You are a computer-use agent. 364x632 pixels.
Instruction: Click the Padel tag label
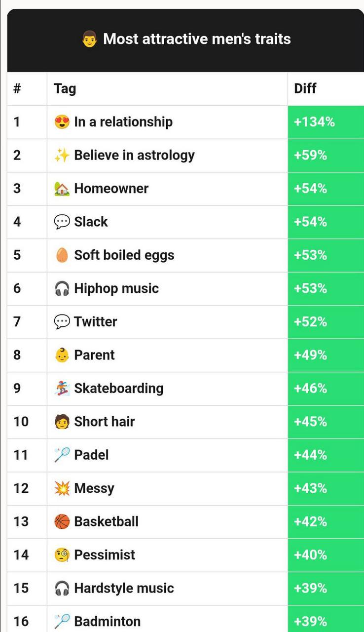click(91, 455)
